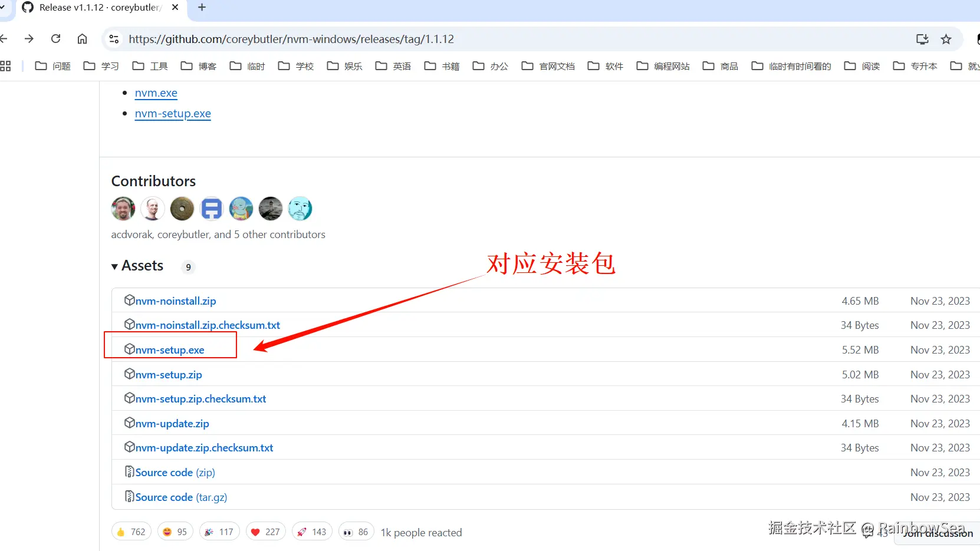Open second contributor's avatar, bald man
The image size is (980, 551).
pyautogui.click(x=153, y=209)
